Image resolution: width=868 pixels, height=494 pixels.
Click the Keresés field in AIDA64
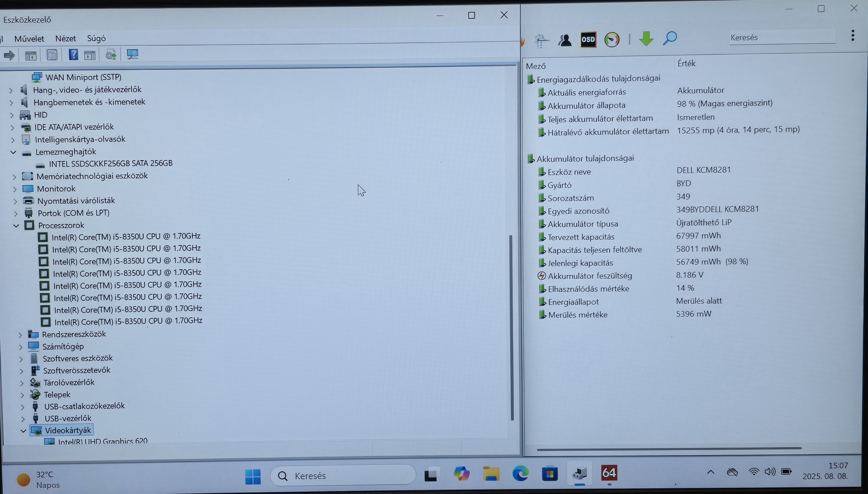[x=782, y=38]
